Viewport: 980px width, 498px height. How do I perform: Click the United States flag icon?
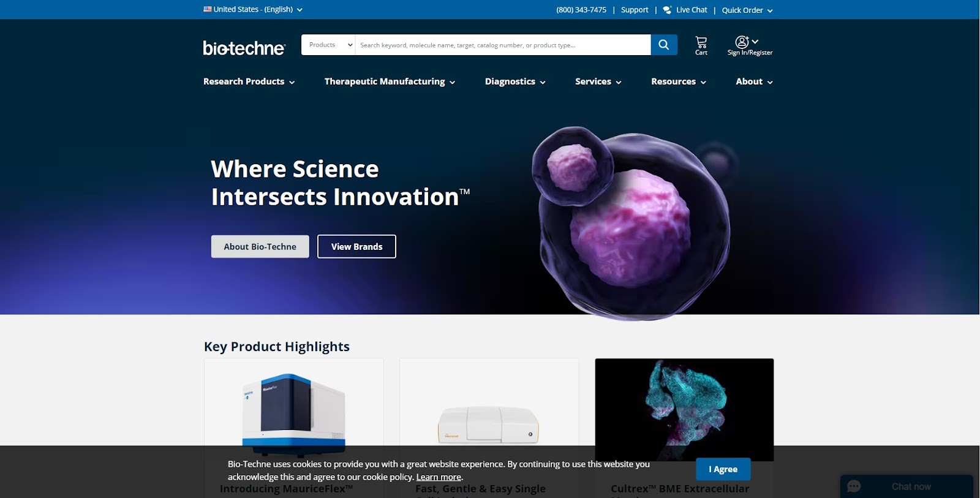pyautogui.click(x=208, y=9)
